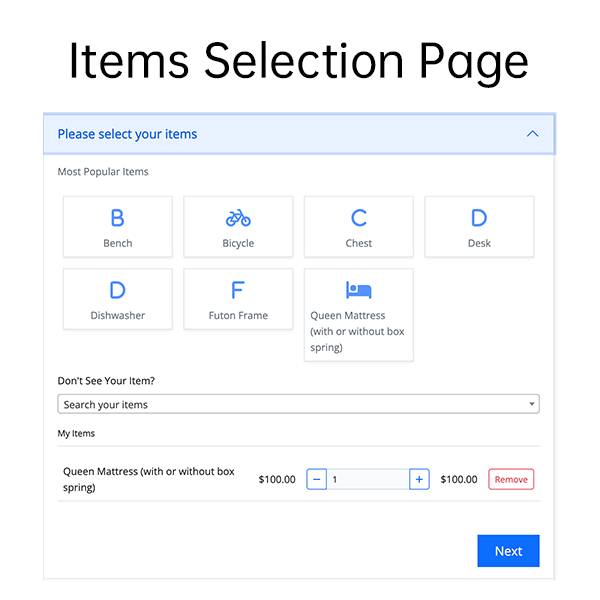The height and width of the screenshot is (600, 600).
Task: Click the Queen Mattress name in My Items
Action: pos(148,479)
